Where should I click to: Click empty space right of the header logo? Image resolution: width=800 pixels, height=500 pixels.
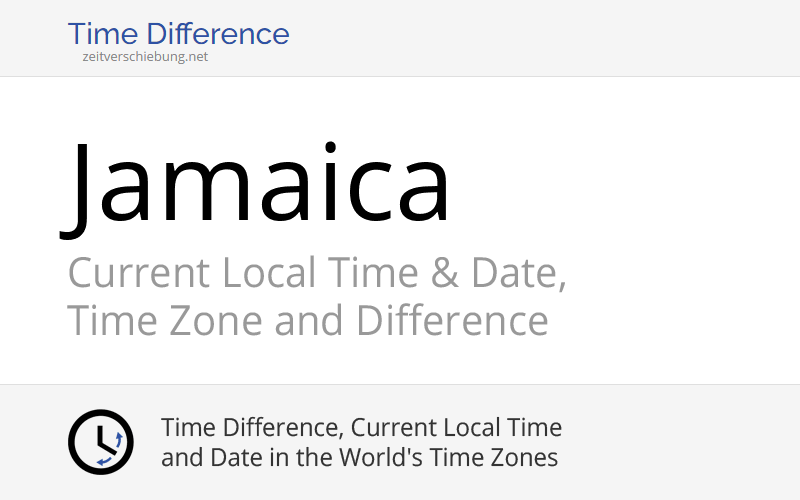tap(550, 38)
